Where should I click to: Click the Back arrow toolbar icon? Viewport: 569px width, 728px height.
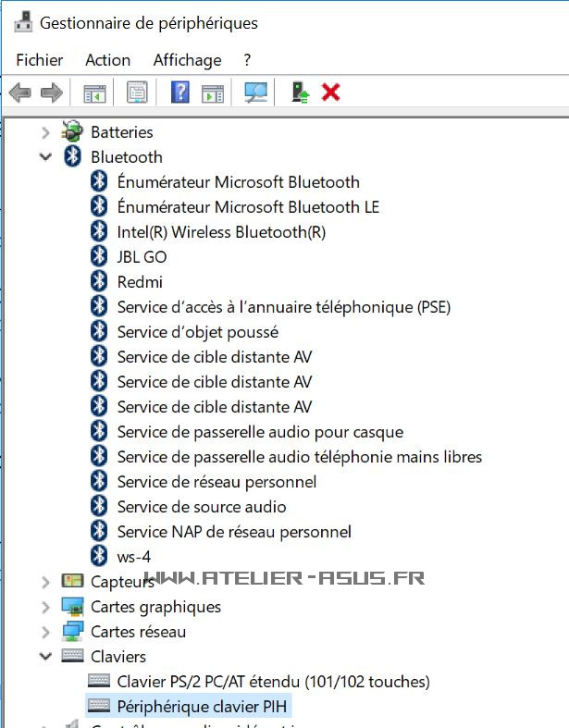[x=19, y=93]
